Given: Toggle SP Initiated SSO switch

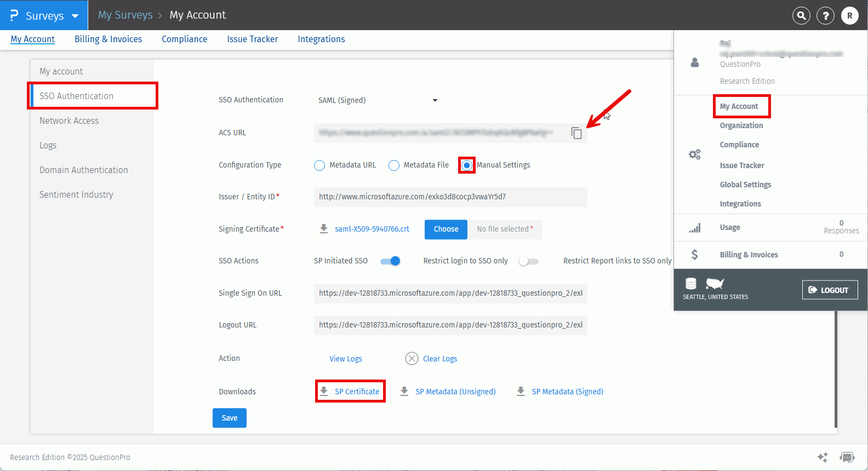Looking at the screenshot, I should tap(390, 261).
